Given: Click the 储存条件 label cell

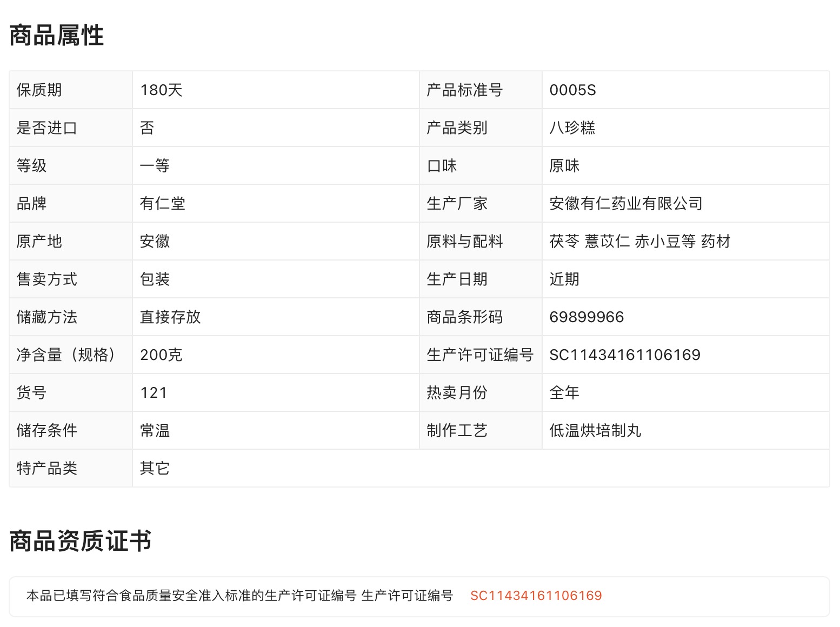Looking at the screenshot, I should click(47, 430).
